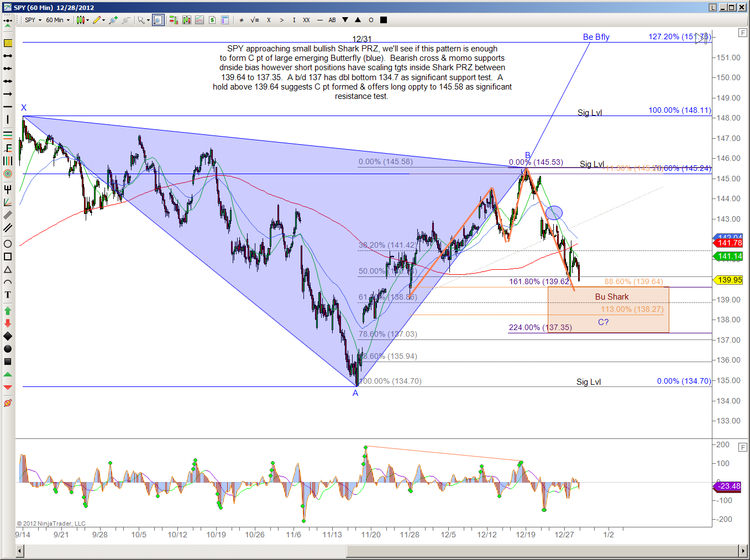Toggle the zoom magnifier tool
This screenshot has height=560, width=750.
pyautogui.click(x=158, y=20)
